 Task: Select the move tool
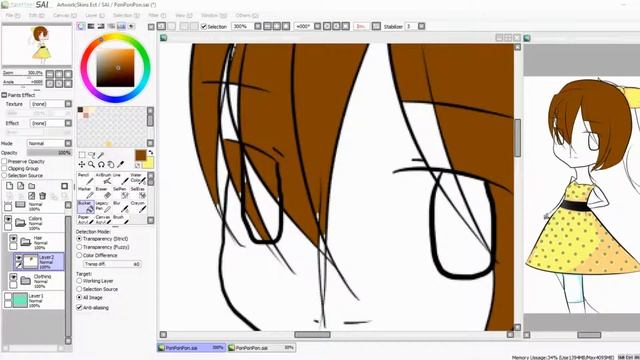pyautogui.click(x=82, y=164)
